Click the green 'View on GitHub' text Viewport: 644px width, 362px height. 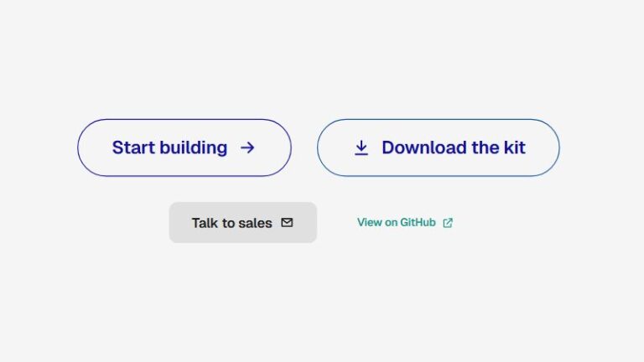pos(397,222)
